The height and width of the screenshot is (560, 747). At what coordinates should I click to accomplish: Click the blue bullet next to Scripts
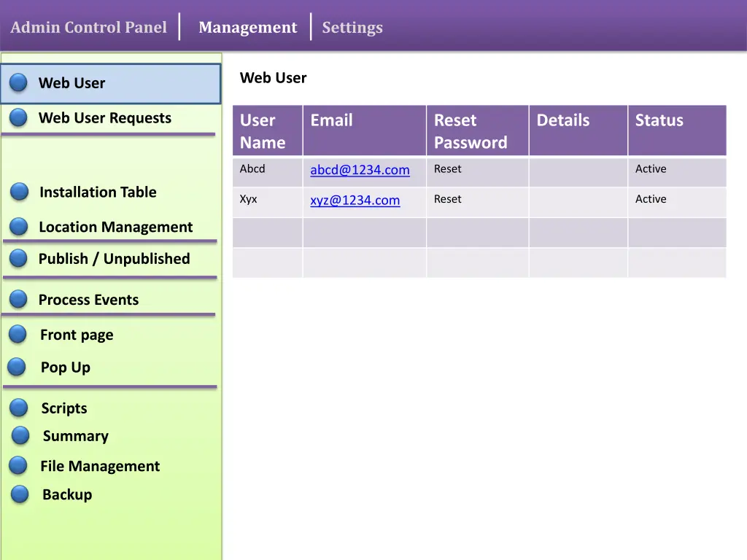(19, 408)
